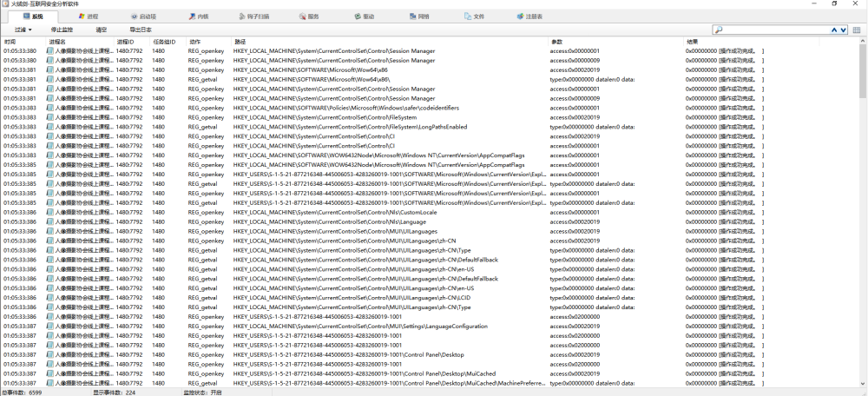Image resolution: width=868 pixels, height=396 pixels.
Task: Click the vertical scrollbar thumb
Action: [863, 72]
